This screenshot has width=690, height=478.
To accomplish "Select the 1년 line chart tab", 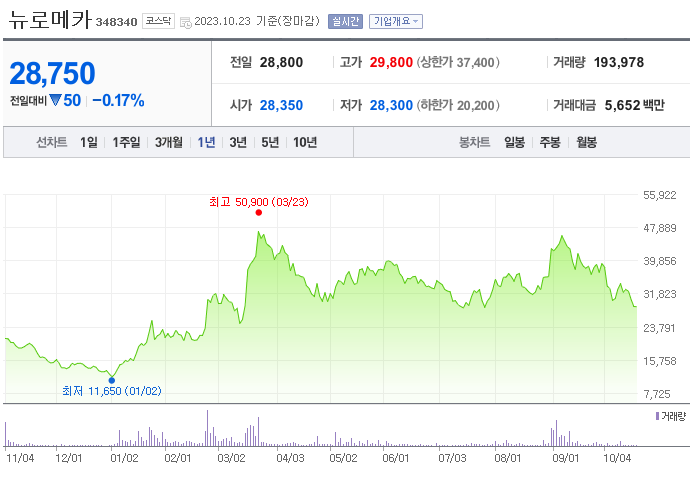I will (x=206, y=142).
